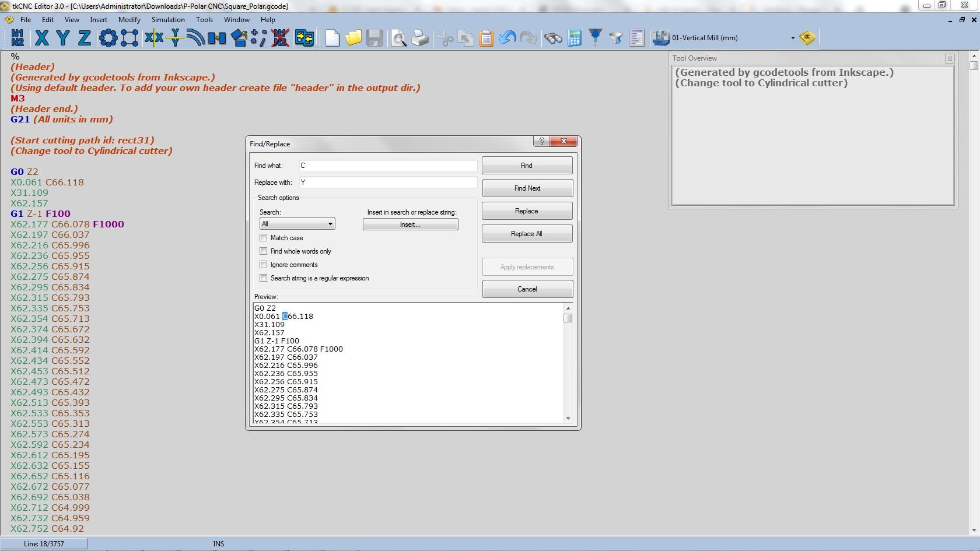Cancel the Find/Replace dialog
The width and height of the screenshot is (980, 551).
(527, 289)
